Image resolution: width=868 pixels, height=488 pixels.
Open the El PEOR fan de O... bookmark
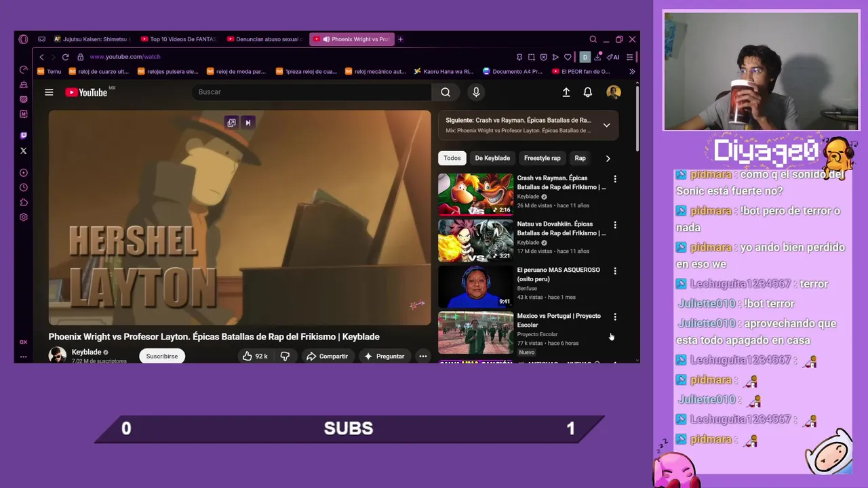point(581,71)
